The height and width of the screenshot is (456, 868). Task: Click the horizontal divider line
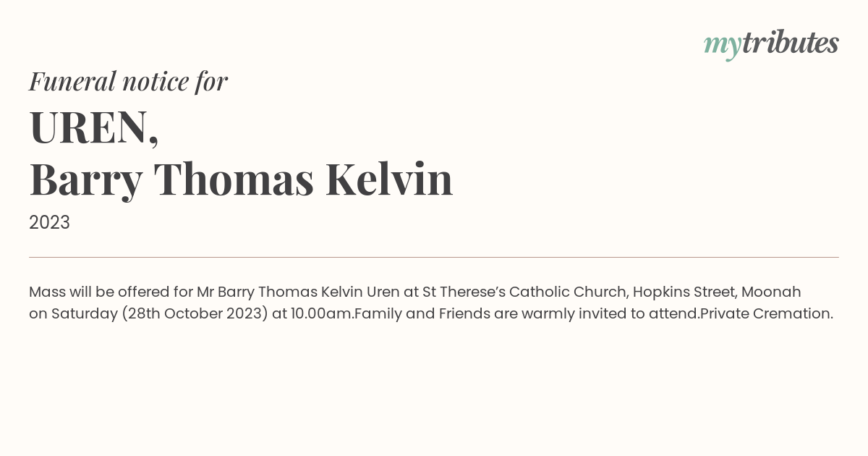(434, 257)
